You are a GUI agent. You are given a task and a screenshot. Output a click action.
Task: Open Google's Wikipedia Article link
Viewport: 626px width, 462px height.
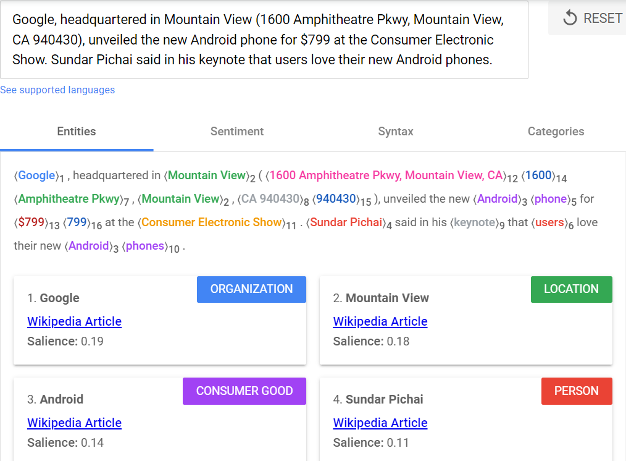[74, 322]
